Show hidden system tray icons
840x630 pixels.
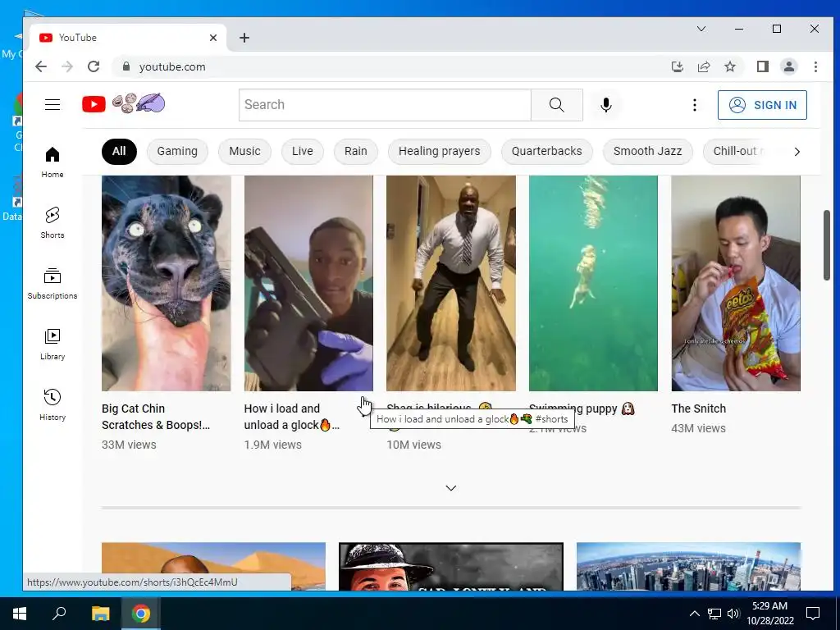point(694,614)
